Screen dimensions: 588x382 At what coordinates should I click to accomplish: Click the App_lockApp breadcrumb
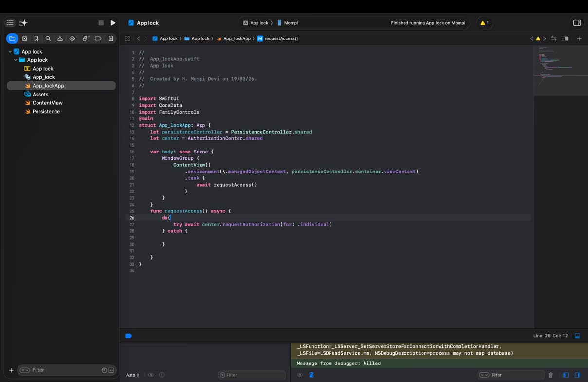click(234, 38)
